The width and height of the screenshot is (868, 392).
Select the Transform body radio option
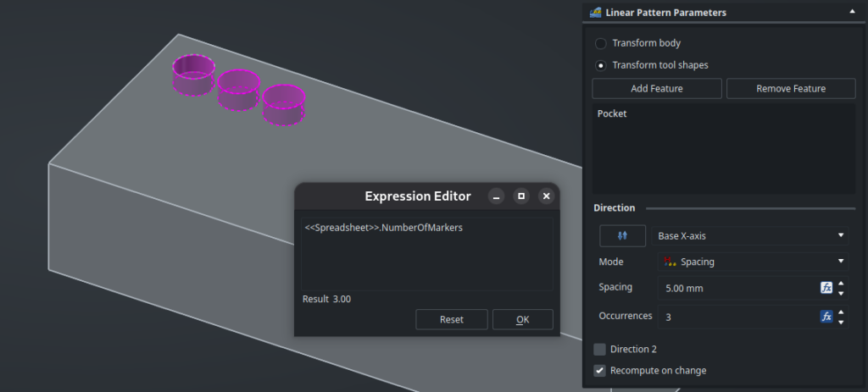[601, 43]
